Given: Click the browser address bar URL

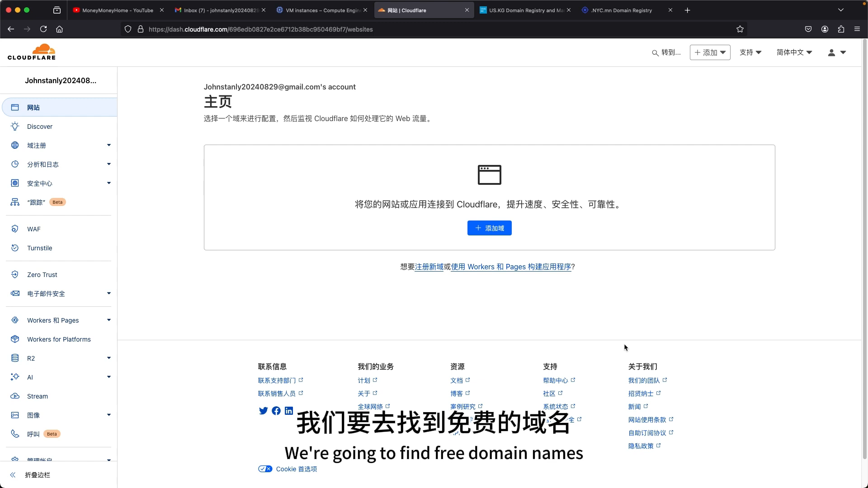Looking at the screenshot, I should [x=260, y=29].
